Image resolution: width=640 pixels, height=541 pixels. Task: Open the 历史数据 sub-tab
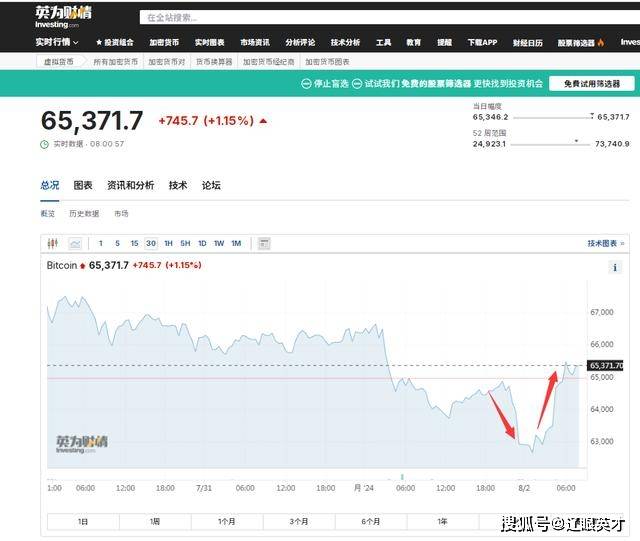pos(84,213)
